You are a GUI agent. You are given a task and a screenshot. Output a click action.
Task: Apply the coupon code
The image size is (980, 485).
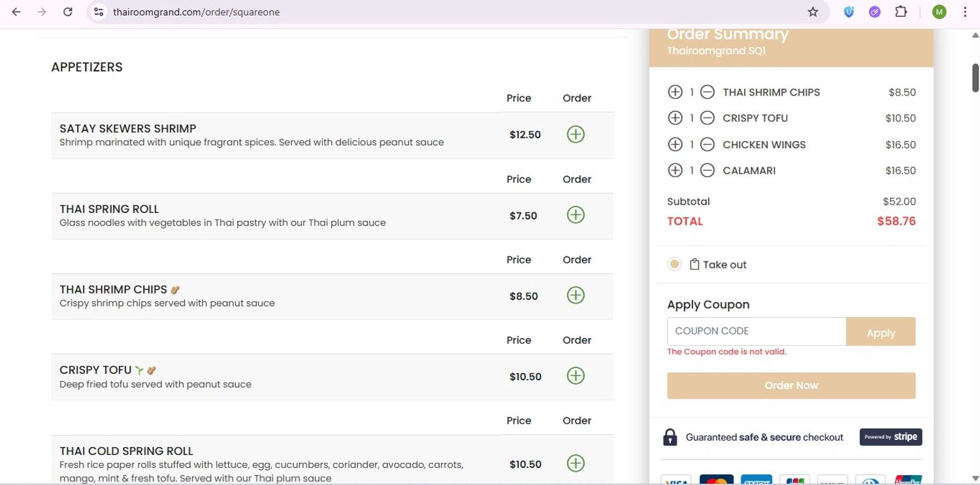881,332
